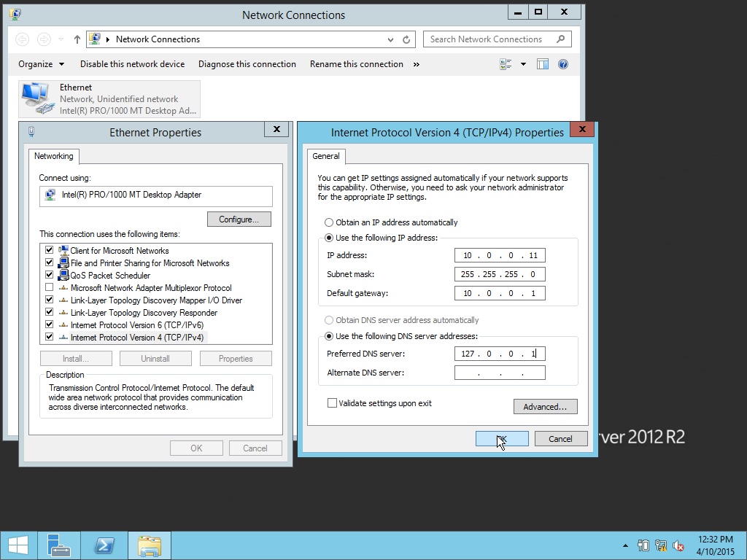Viewport: 747px width, 560px height.
Task: Click the QoS Packet Scheduler icon
Action: pos(63,275)
